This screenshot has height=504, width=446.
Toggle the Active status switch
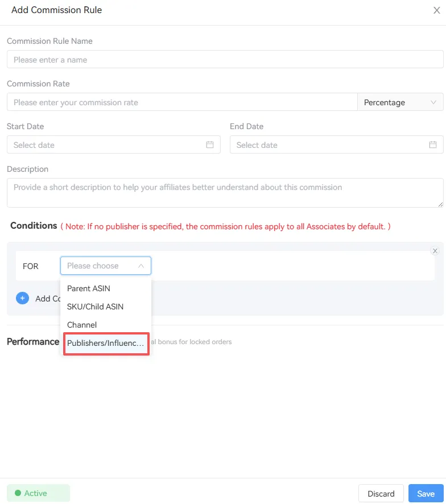(38, 493)
